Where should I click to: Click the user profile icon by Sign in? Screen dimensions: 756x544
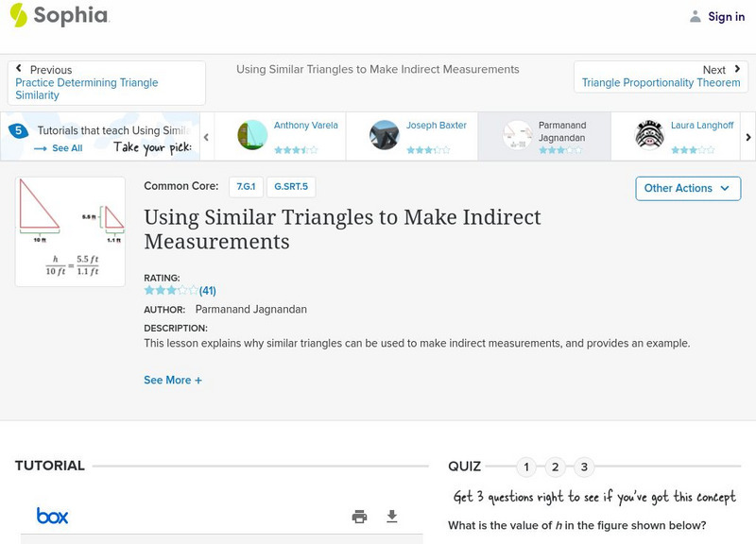coord(696,16)
